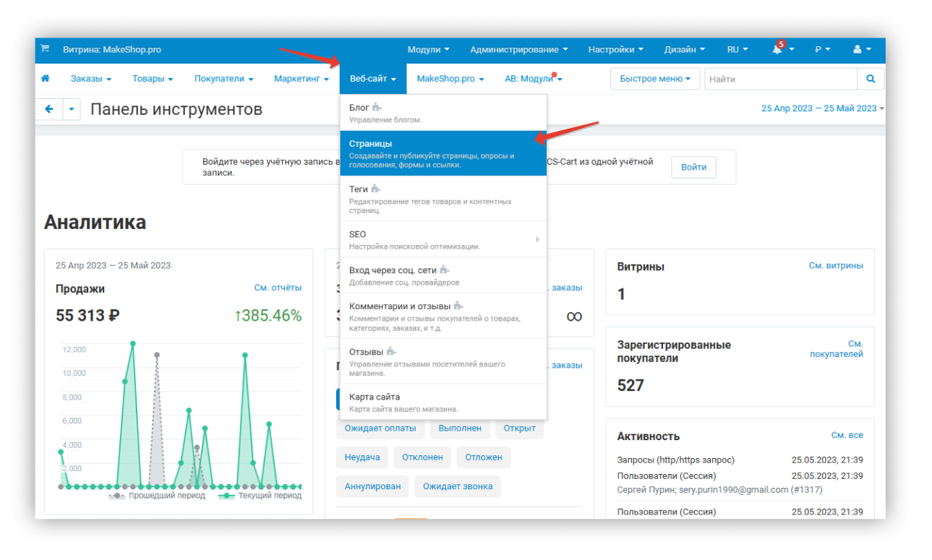Click the search magnifier button
The width and height of the screenshot is (932, 560).
coord(871,79)
